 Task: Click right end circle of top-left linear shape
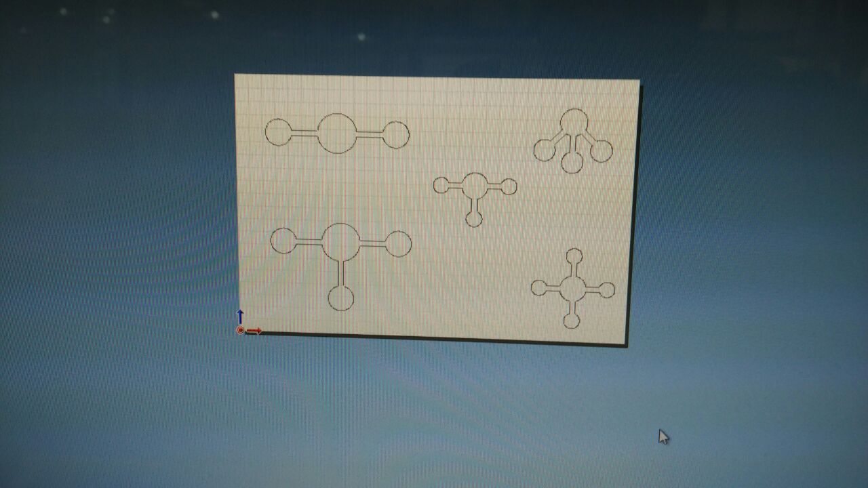click(395, 134)
